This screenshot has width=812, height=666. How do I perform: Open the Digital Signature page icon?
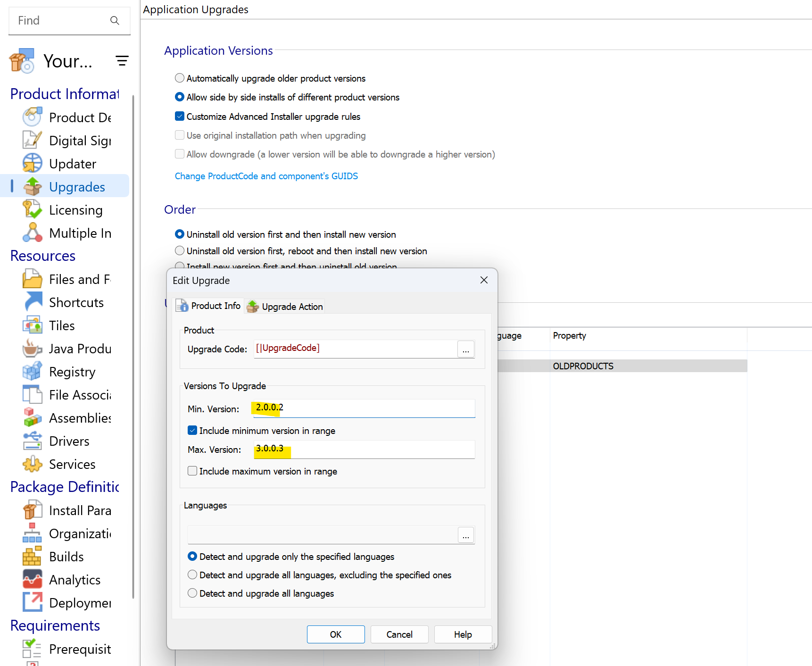tap(32, 140)
